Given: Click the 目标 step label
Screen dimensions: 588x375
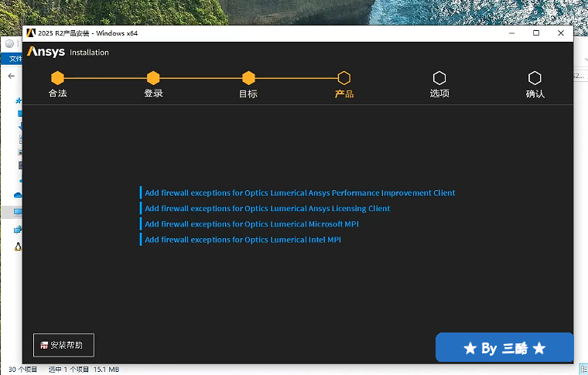Looking at the screenshot, I should 248,94.
